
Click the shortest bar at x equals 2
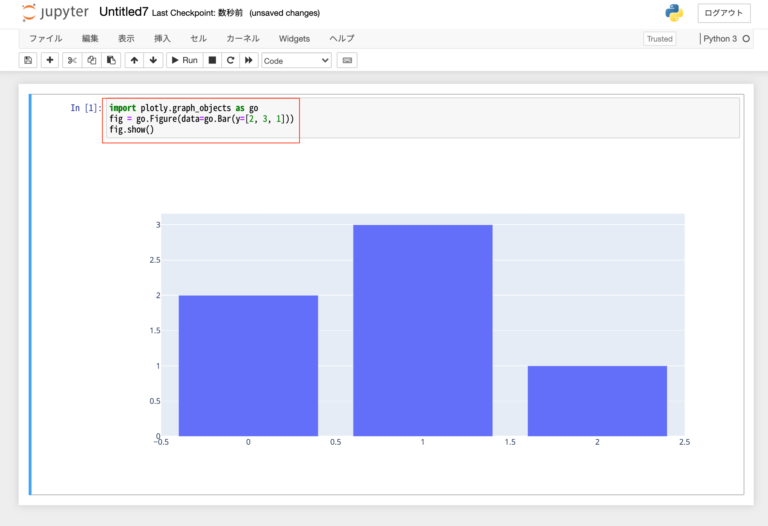click(x=597, y=401)
